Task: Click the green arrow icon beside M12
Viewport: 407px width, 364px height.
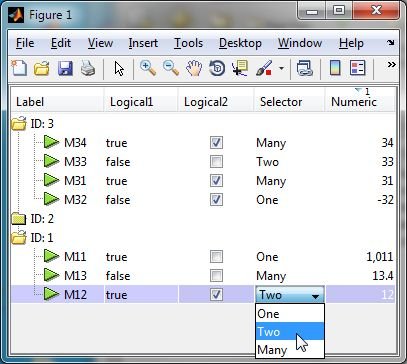Action: click(52, 294)
